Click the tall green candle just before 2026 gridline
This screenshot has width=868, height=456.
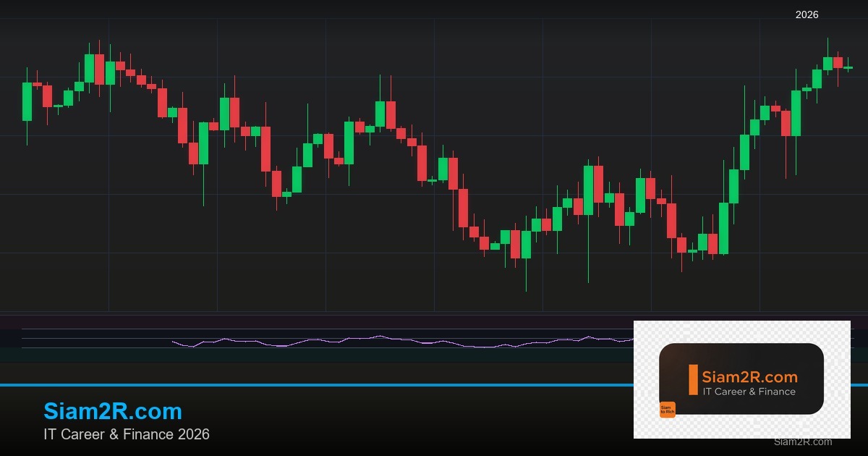coord(744,152)
